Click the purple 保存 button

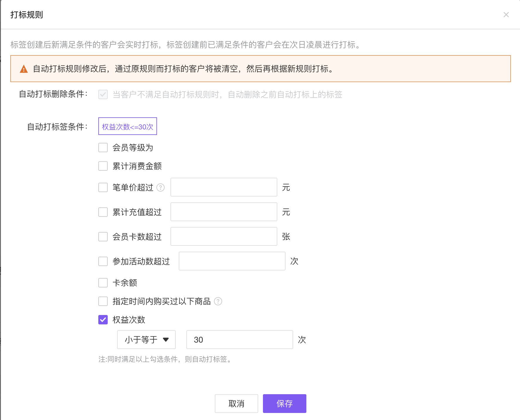point(284,404)
